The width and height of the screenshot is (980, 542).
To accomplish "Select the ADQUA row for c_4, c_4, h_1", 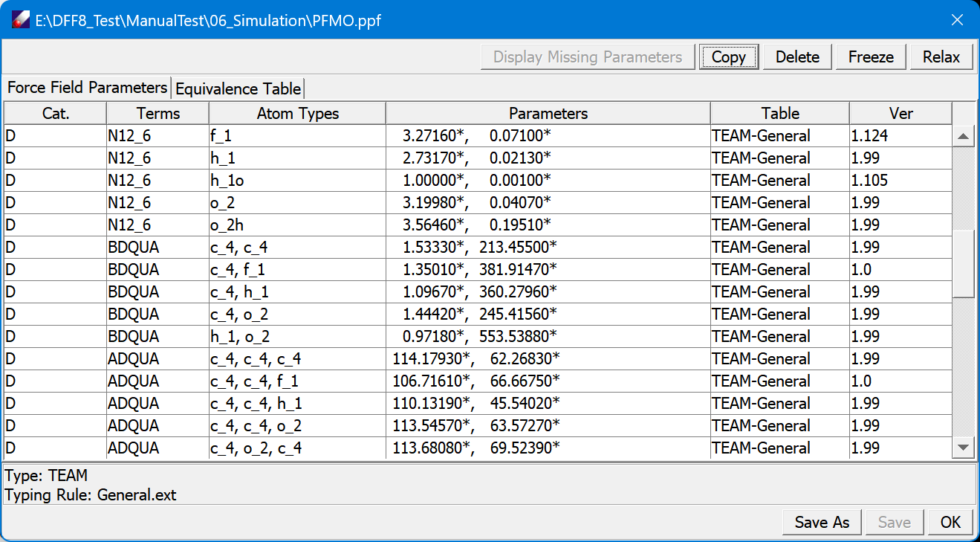I will tap(297, 403).
